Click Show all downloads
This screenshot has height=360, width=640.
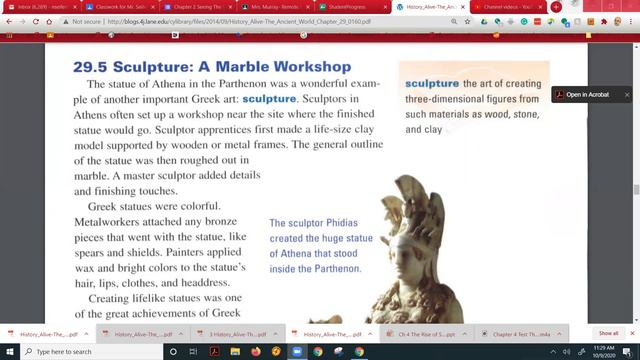pos(608,333)
